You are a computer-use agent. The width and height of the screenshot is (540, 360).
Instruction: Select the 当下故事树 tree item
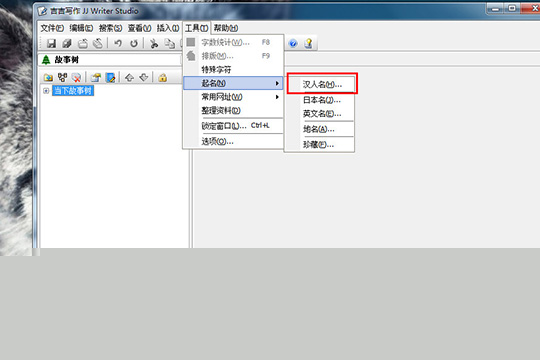tap(73, 91)
